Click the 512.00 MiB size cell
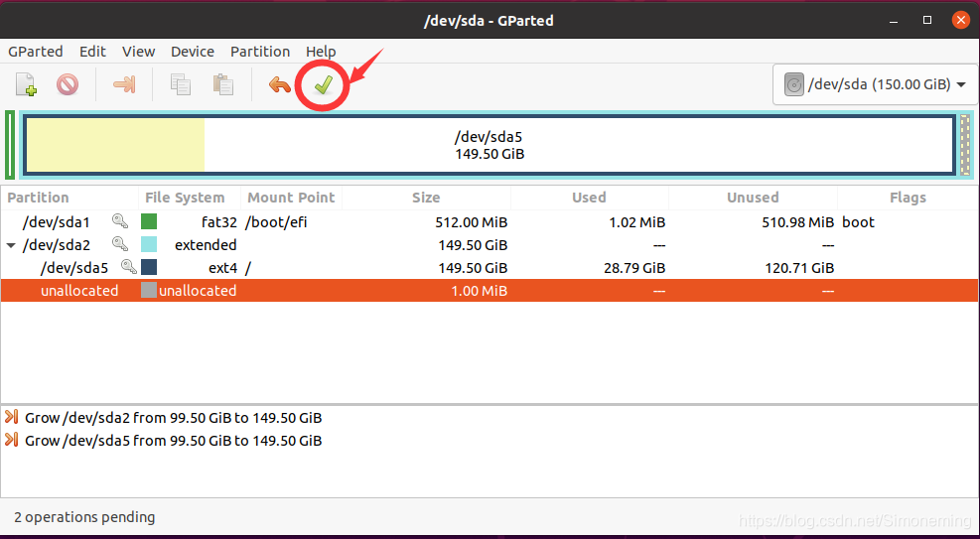The image size is (980, 539). click(472, 221)
